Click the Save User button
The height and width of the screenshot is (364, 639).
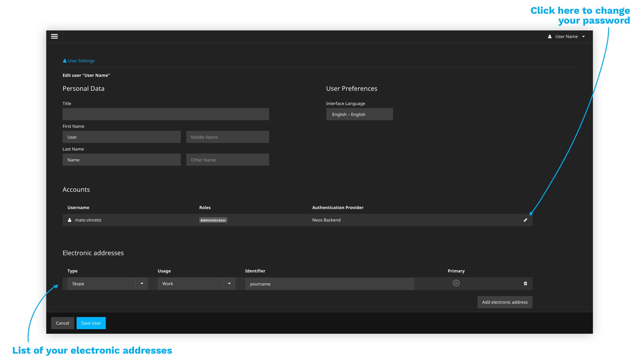click(x=91, y=323)
